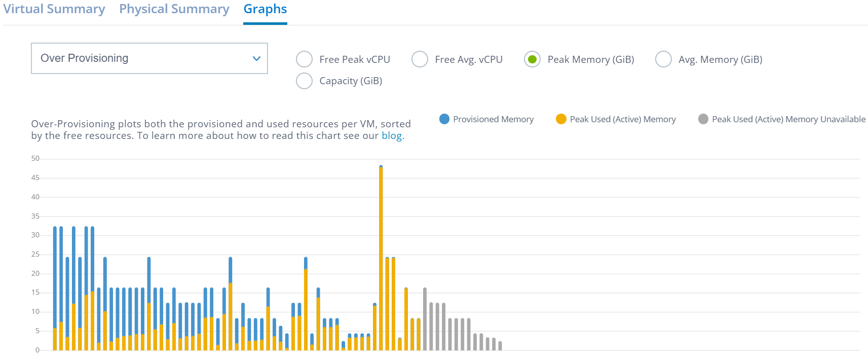Open the Over Provisioning dropdown
Viewport: 868px width, 356px height.
pyautogui.click(x=149, y=58)
